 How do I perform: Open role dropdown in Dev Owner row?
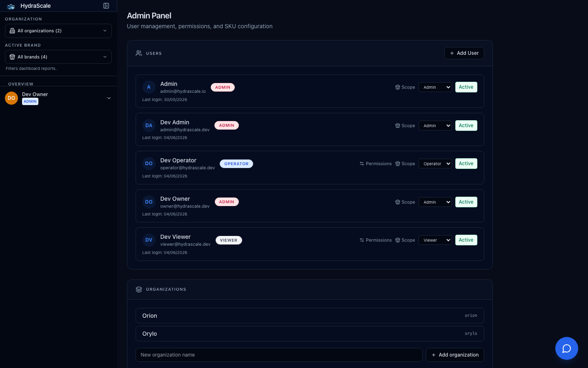pos(435,202)
